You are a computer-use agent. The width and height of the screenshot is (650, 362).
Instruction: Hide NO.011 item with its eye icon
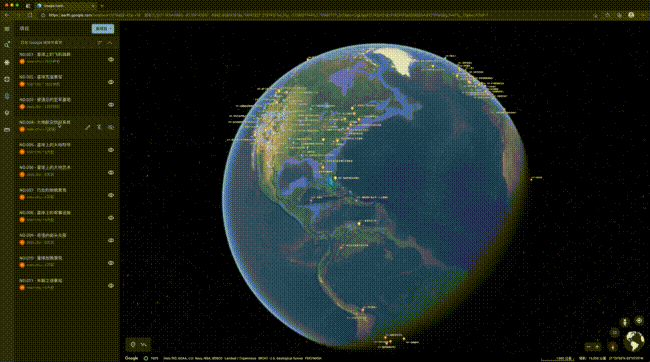pyautogui.click(x=111, y=286)
